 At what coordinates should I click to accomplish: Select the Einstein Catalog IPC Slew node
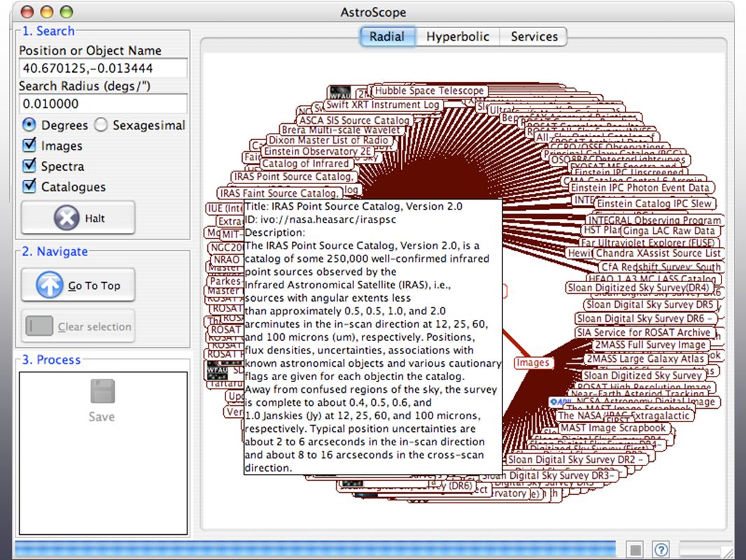tap(654, 204)
